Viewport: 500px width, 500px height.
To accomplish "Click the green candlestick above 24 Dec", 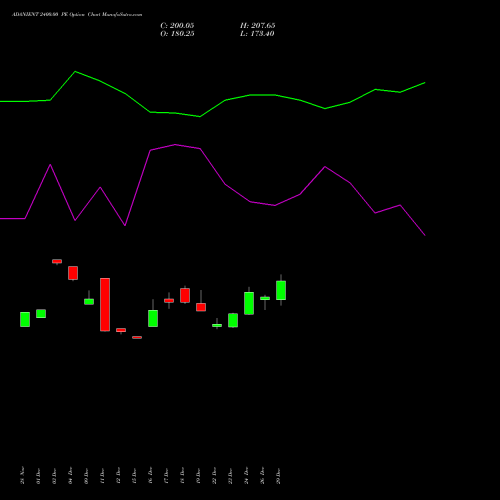I will point(249,303).
